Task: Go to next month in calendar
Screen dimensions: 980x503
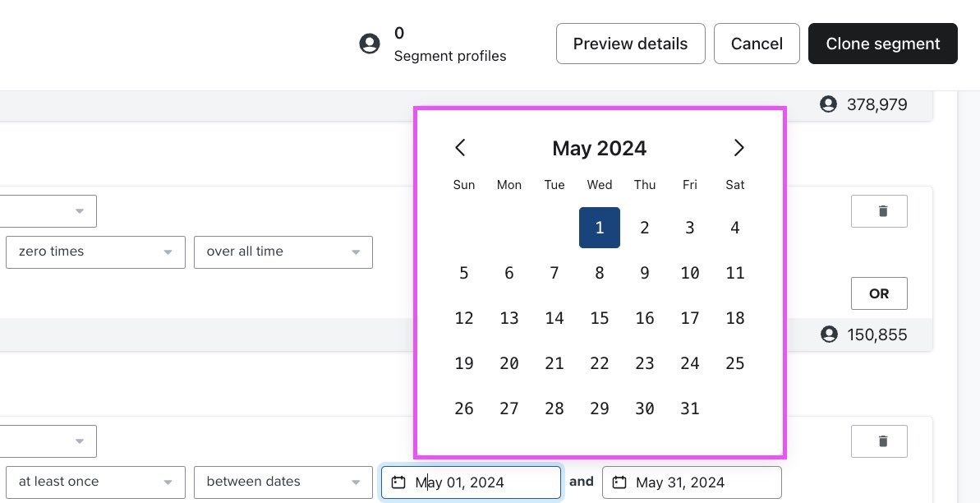Action: click(x=738, y=148)
